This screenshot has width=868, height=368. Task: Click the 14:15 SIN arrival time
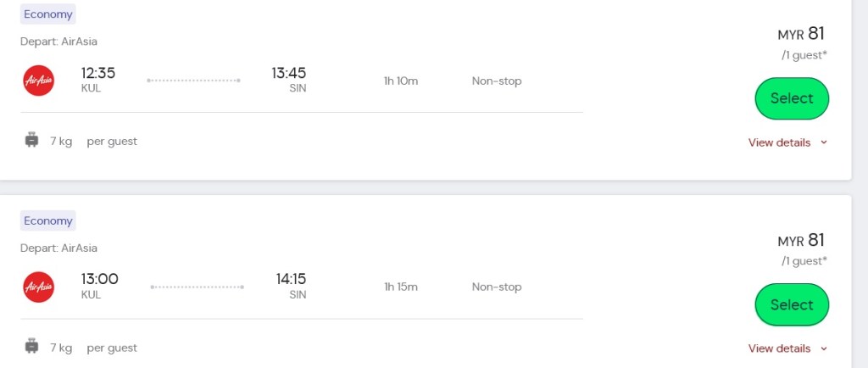[291, 279]
